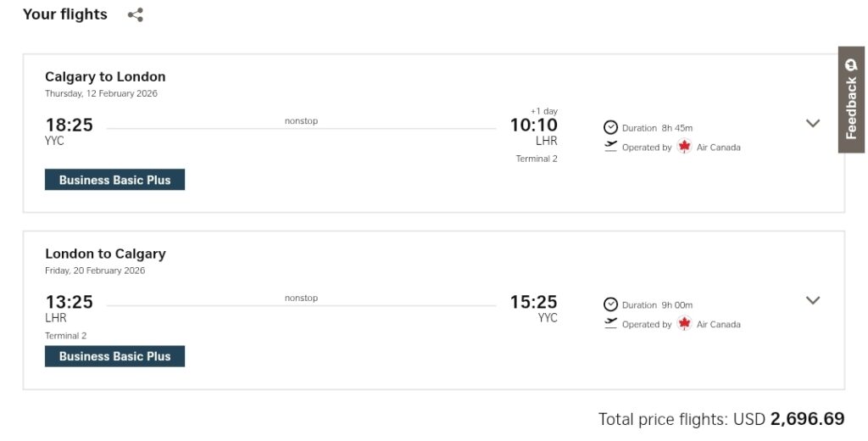
Task: Open the Feedback side tab
Action: point(852,100)
